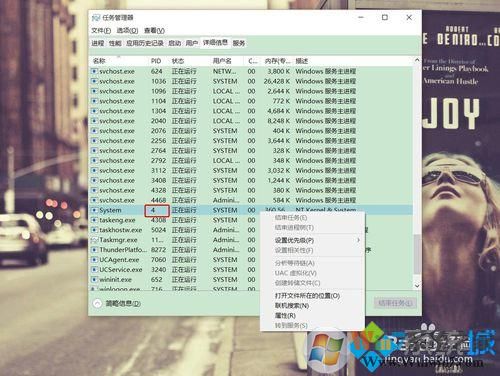This screenshot has width=500, height=376.
Task: Sort by the 状态 column header
Action: tap(178, 61)
